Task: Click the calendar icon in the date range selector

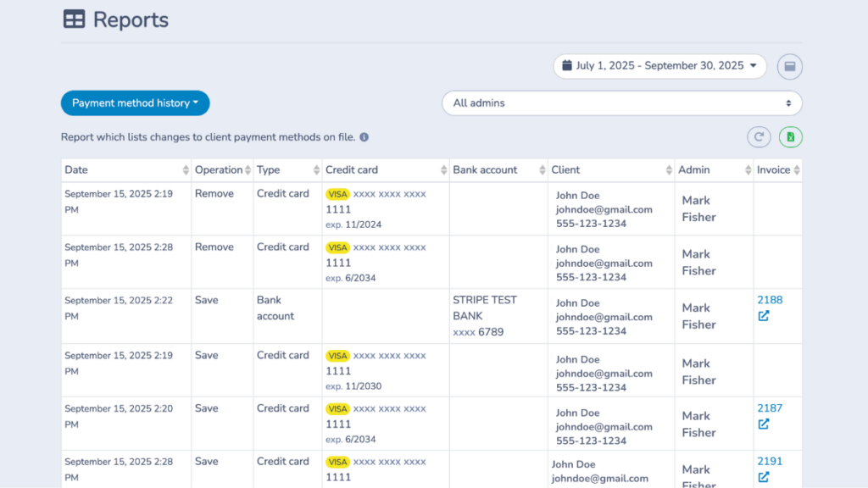Action: click(567, 65)
